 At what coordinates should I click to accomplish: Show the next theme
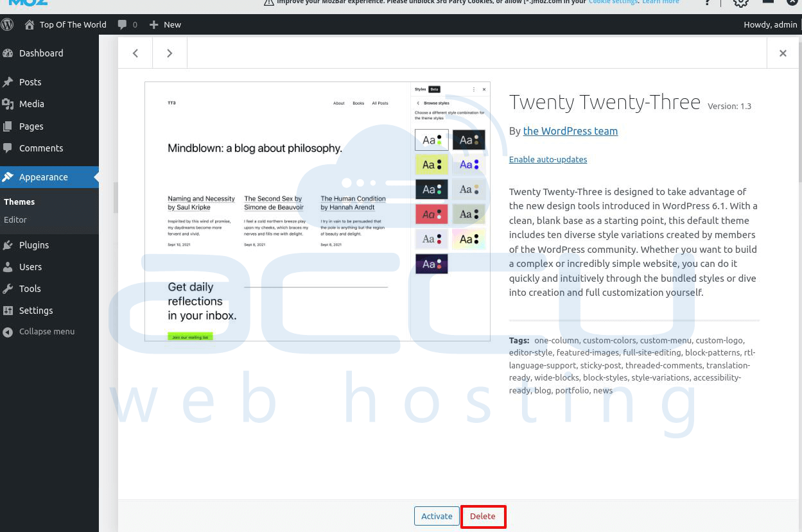coord(170,53)
